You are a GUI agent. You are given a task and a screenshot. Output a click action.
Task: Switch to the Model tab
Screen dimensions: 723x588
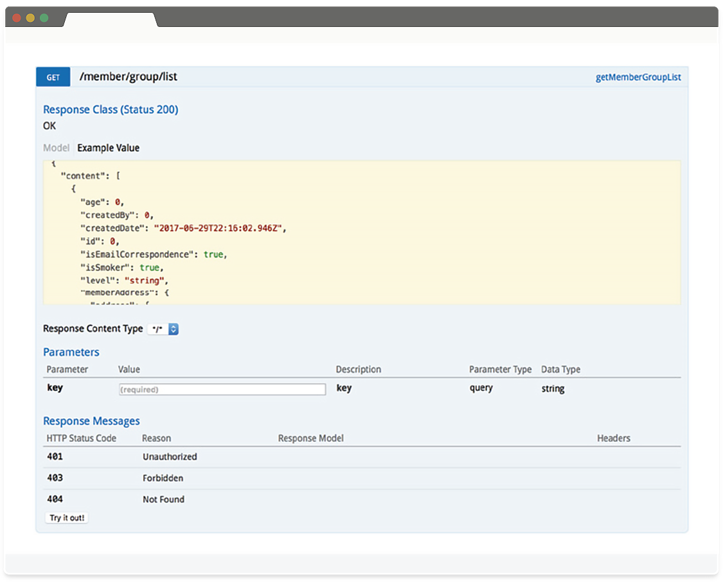point(56,148)
